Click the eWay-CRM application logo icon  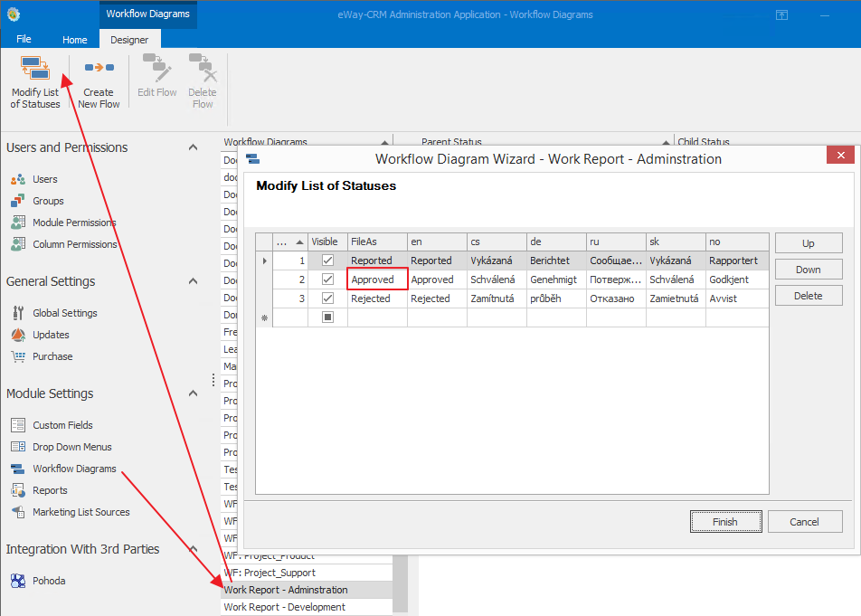(14, 14)
